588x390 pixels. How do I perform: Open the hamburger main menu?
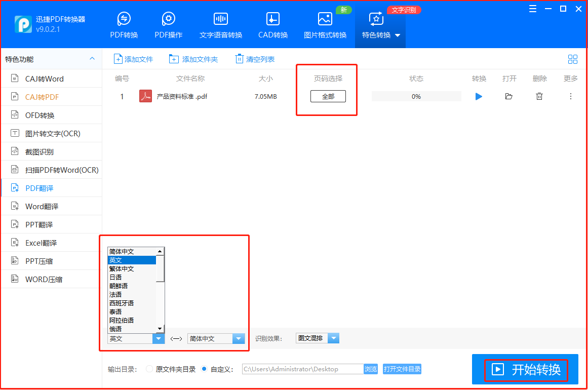pos(532,9)
